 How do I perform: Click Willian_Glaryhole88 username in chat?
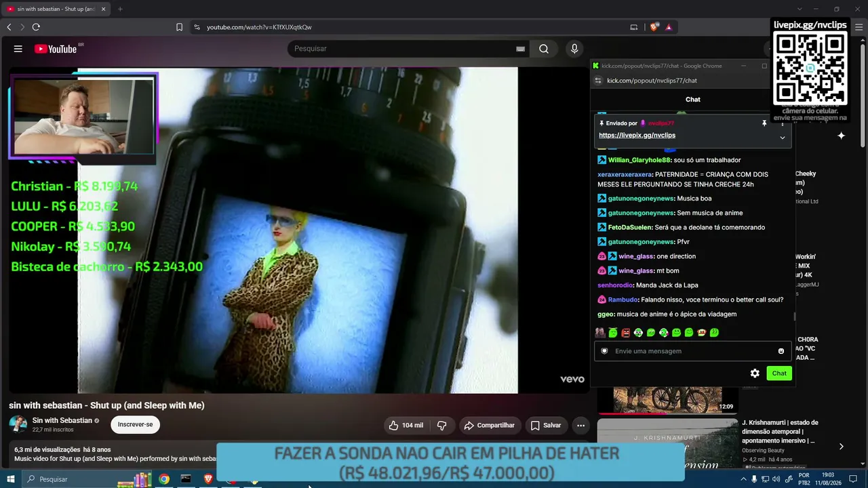640,160
